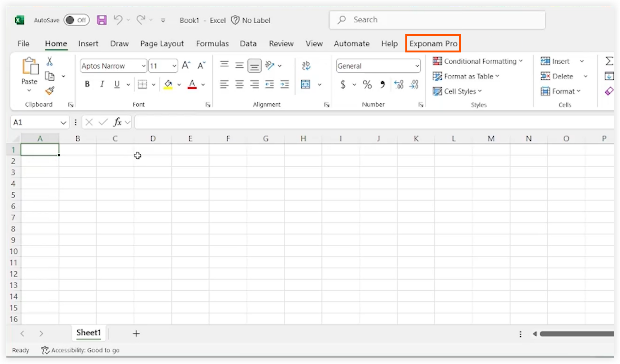Screen dimensions: 620x364
Task: Click the Increase Decimal icon
Action: 399,84
